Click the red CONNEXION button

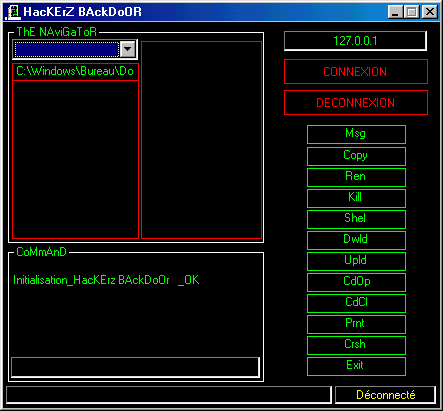click(356, 72)
